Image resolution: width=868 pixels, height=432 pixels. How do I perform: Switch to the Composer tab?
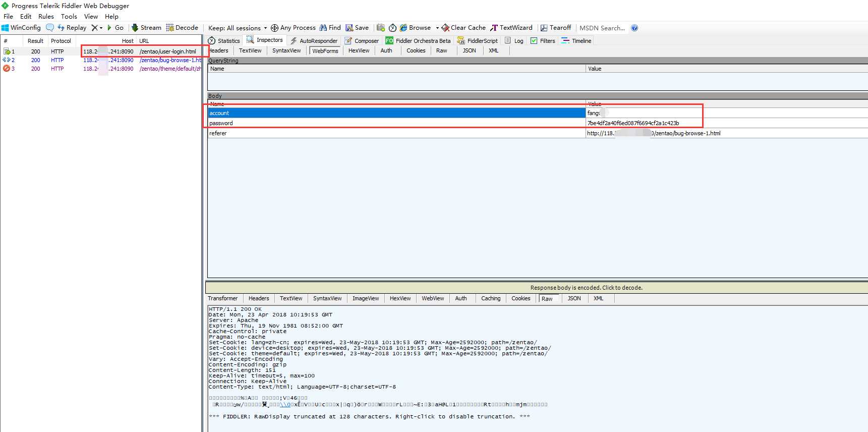tap(362, 41)
